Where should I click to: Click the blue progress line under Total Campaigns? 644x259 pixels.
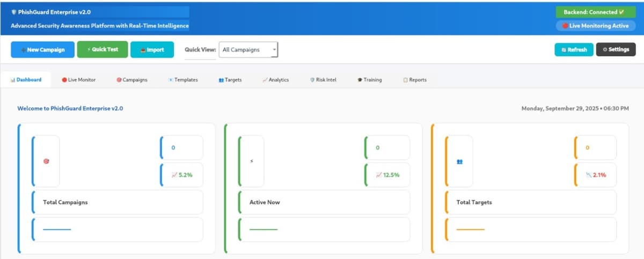pyautogui.click(x=57, y=230)
